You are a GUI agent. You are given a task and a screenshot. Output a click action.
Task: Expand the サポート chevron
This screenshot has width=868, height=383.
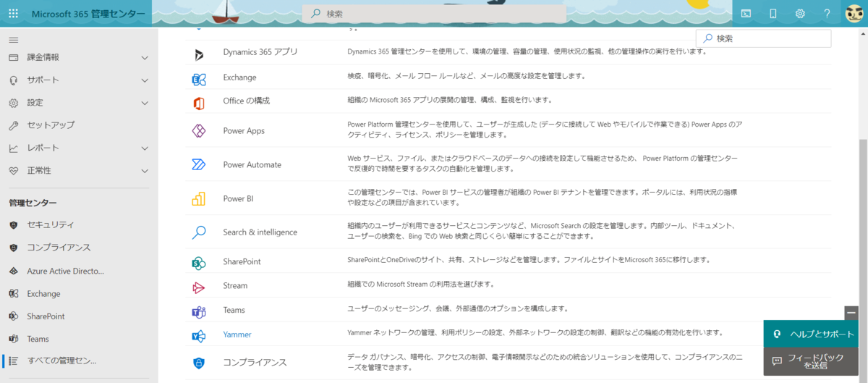[145, 80]
